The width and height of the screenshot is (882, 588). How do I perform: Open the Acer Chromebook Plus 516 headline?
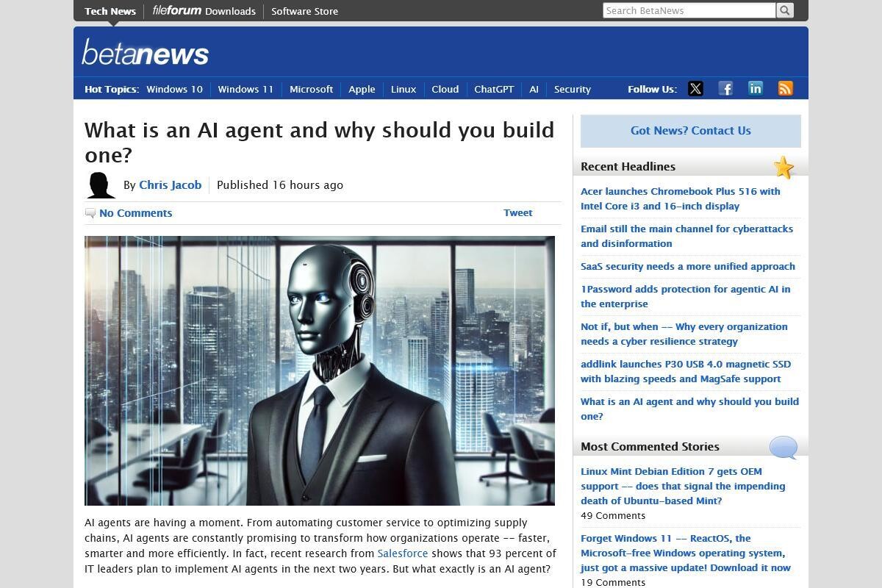(680, 198)
